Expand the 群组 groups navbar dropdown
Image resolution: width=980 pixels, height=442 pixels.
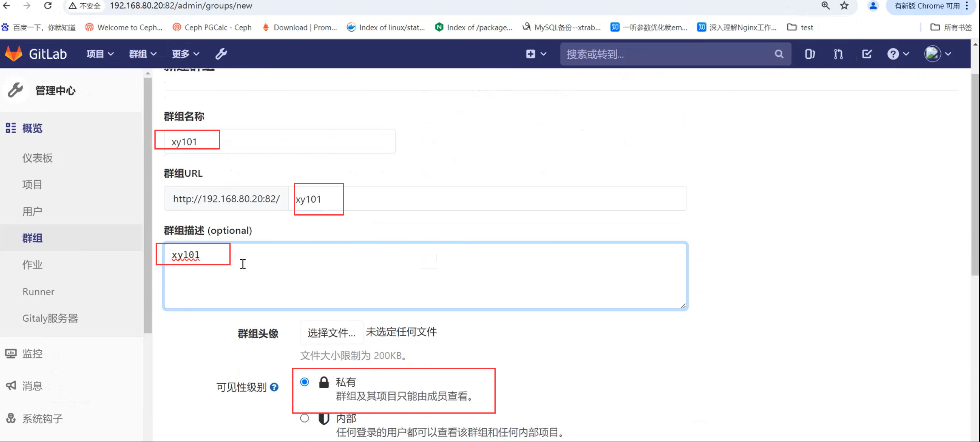tap(142, 54)
